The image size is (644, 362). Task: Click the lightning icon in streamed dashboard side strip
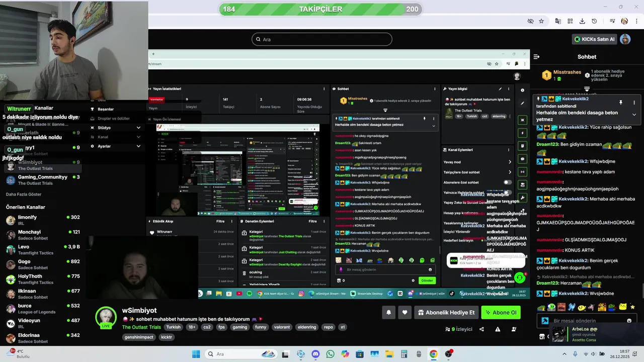coord(522,133)
